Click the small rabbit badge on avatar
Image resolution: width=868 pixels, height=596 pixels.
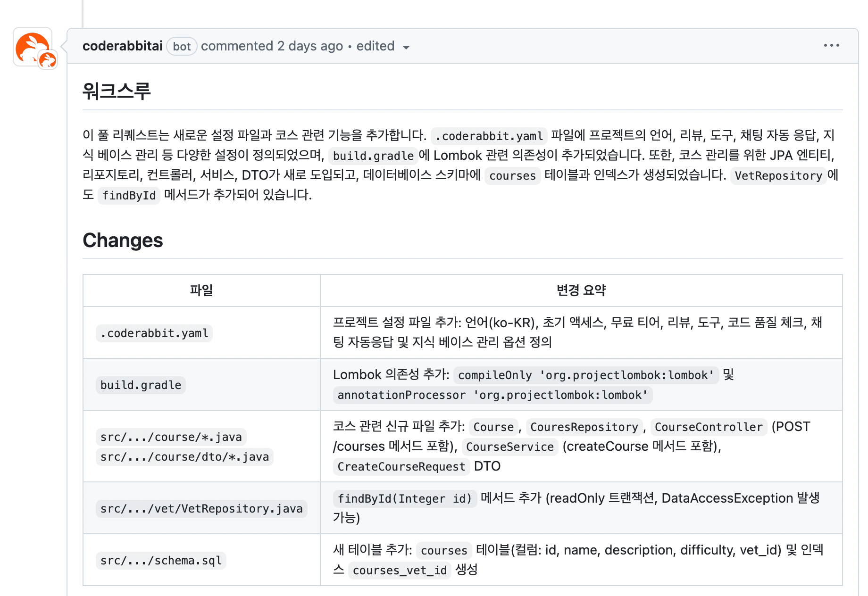(48, 60)
